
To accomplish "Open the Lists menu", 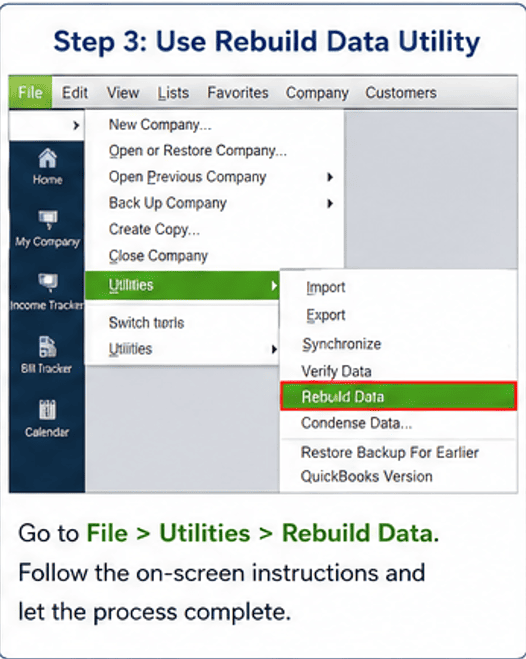I will pos(173,92).
